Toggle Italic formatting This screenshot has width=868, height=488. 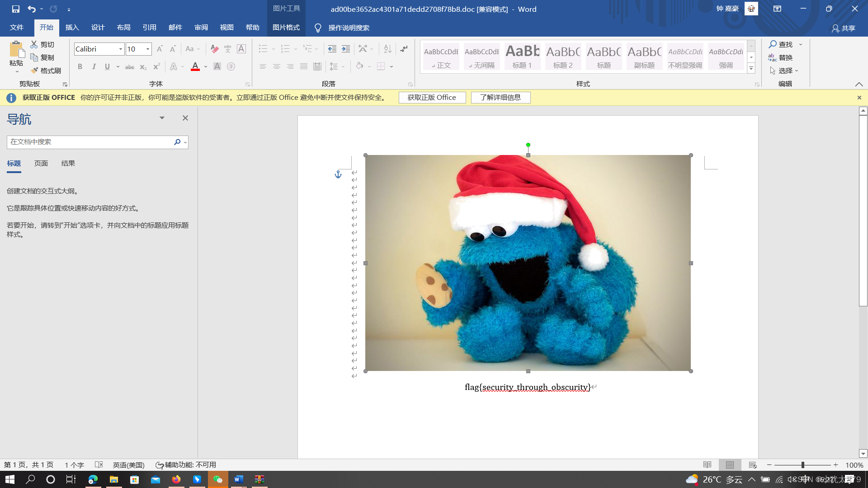94,66
